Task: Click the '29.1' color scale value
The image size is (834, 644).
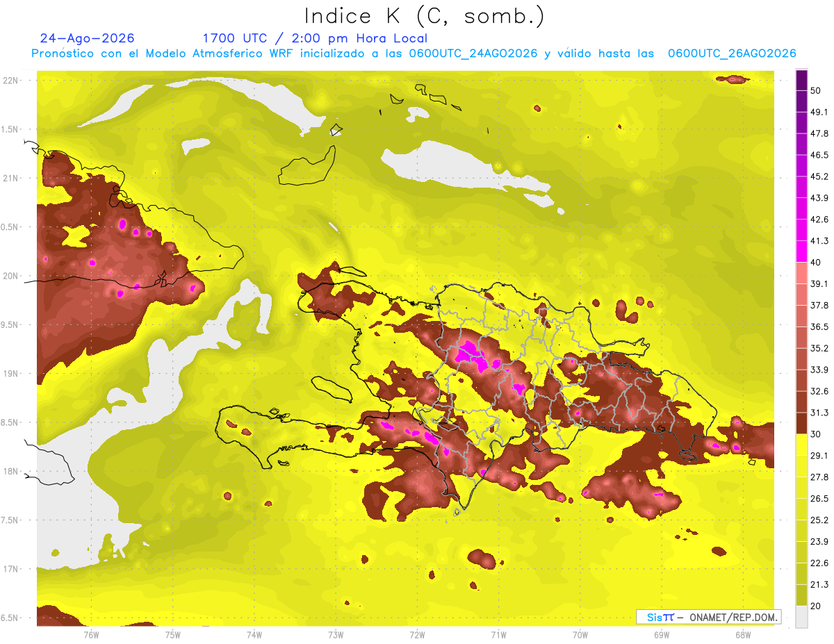Action: click(x=819, y=456)
